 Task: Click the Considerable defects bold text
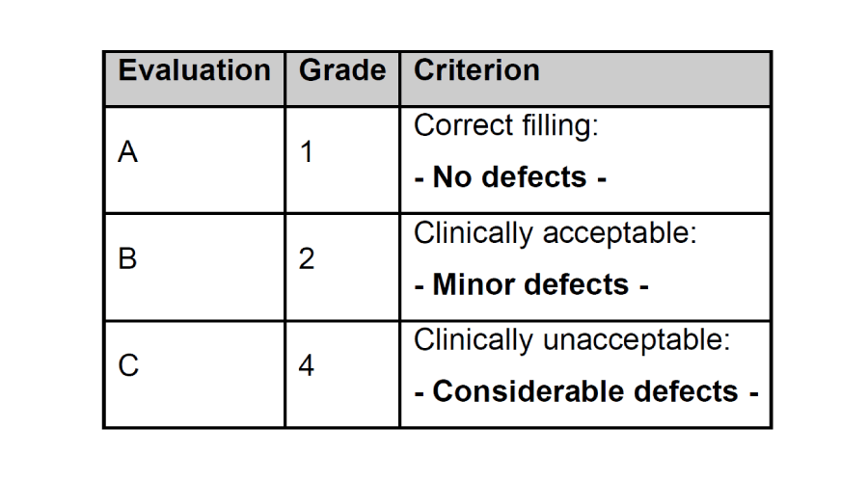tap(586, 391)
